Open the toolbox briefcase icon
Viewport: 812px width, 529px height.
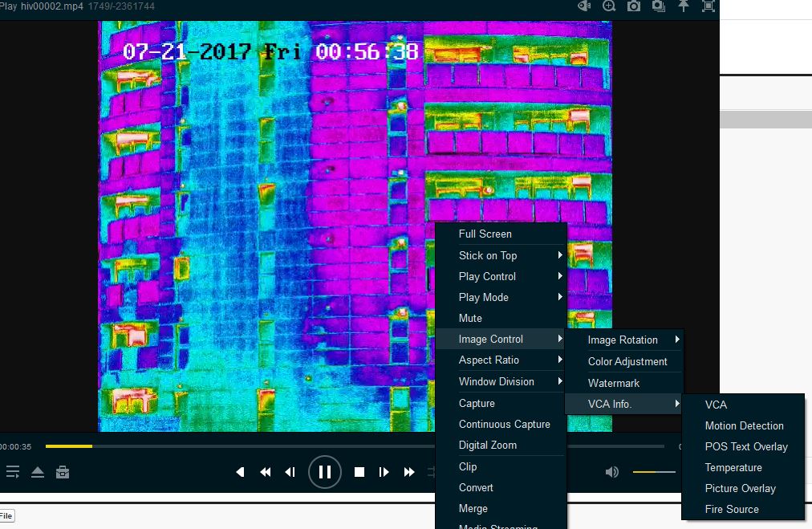point(63,472)
